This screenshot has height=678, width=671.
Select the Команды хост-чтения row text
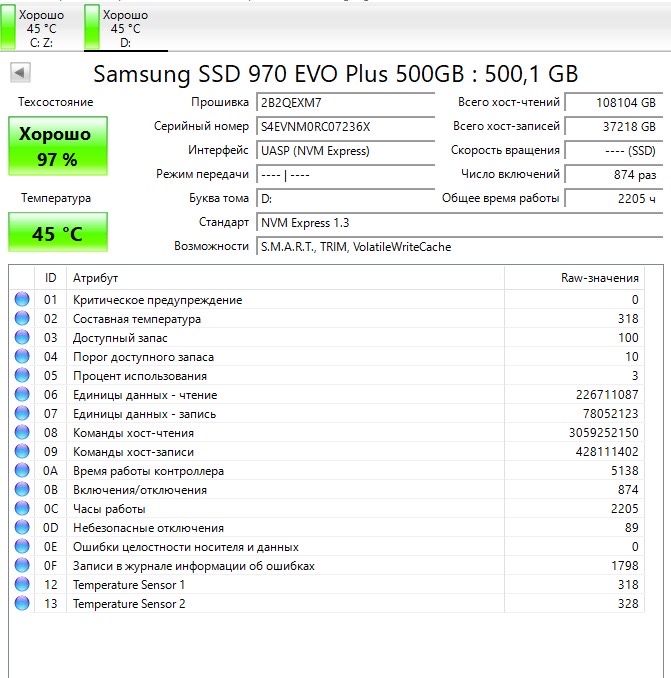133,433
